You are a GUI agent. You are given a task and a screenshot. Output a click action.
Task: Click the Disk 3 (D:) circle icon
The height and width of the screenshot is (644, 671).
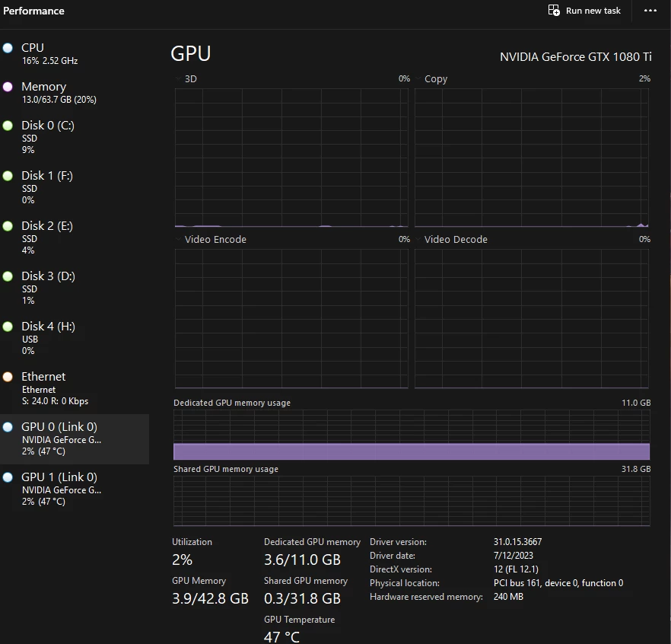click(8, 276)
